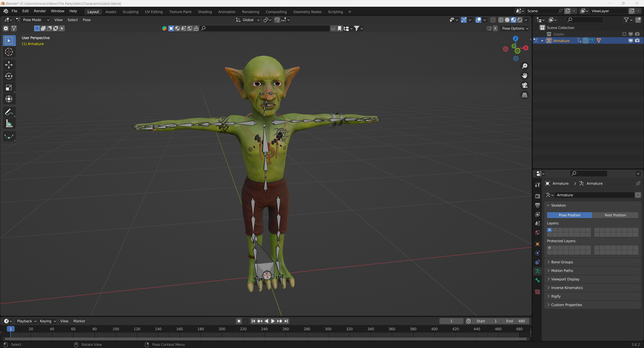Switch perspective/orthographic grid icon
The height and width of the screenshot is (348, 644).
tap(524, 95)
